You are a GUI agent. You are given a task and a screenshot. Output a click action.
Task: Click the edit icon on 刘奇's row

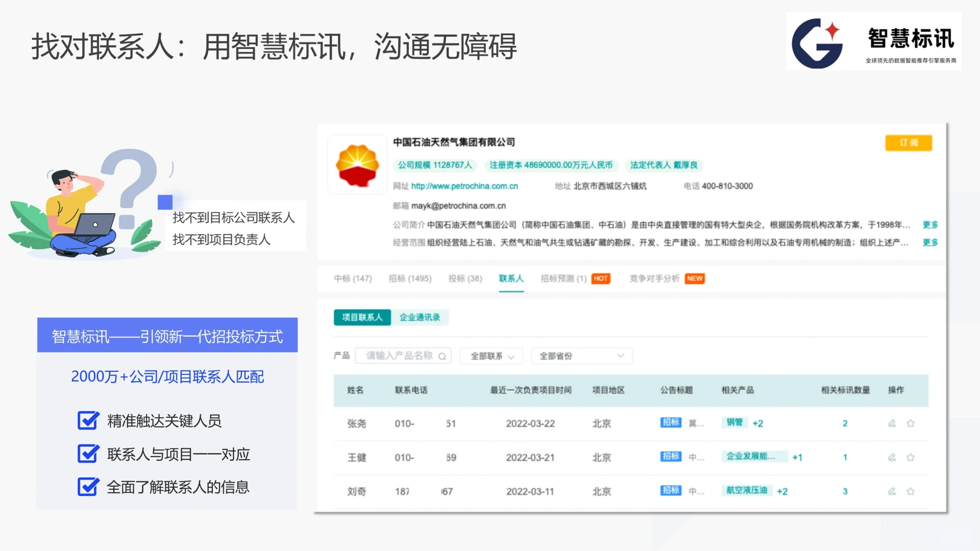892,491
